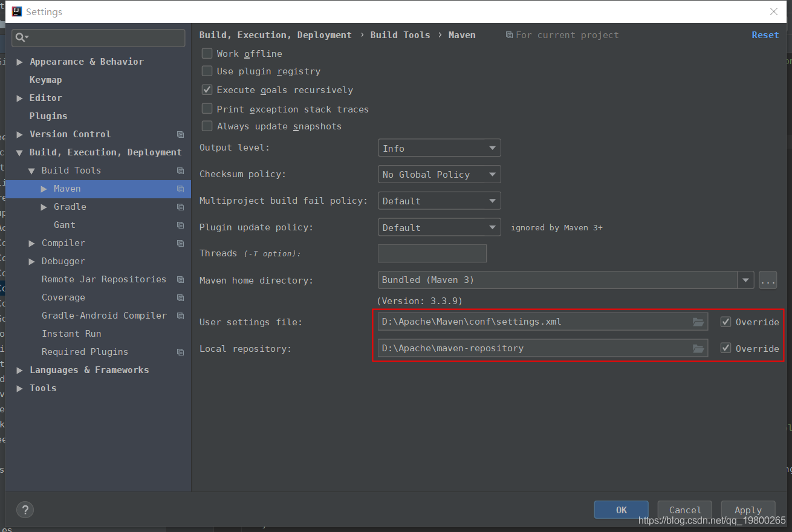
Task: Click the search magnifier icon in settings
Action: point(21,37)
